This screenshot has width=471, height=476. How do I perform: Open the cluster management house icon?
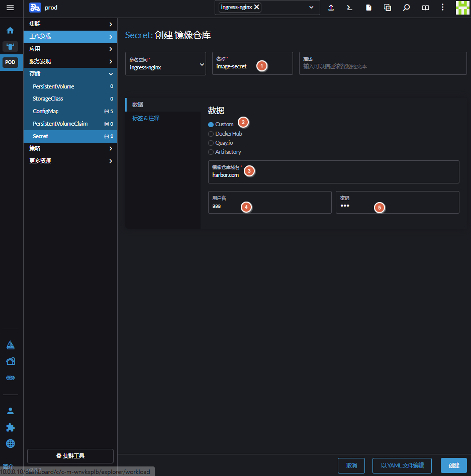tap(11, 361)
